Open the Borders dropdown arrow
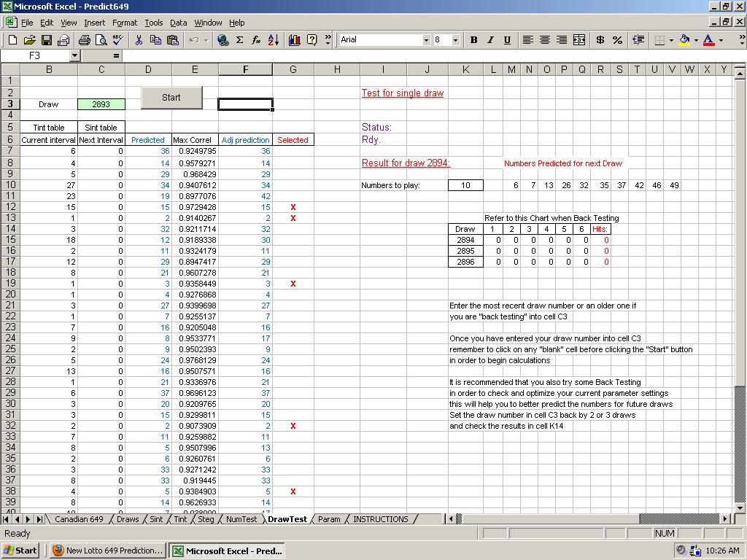747x560 pixels. [x=671, y=40]
